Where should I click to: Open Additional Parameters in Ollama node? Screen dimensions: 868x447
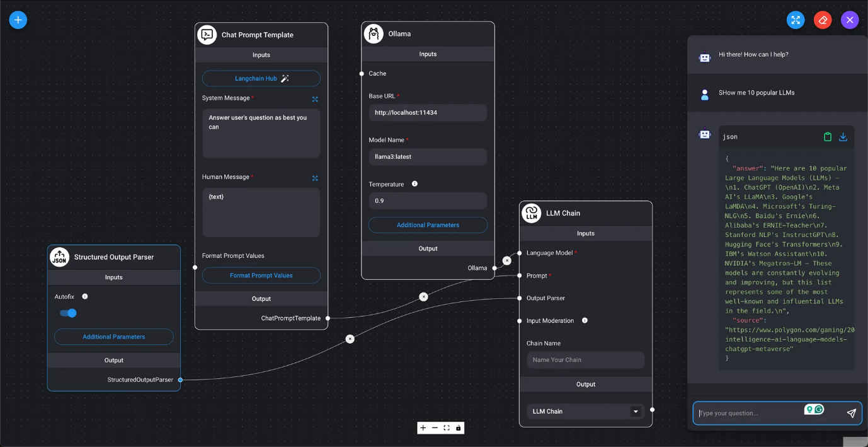tap(428, 225)
